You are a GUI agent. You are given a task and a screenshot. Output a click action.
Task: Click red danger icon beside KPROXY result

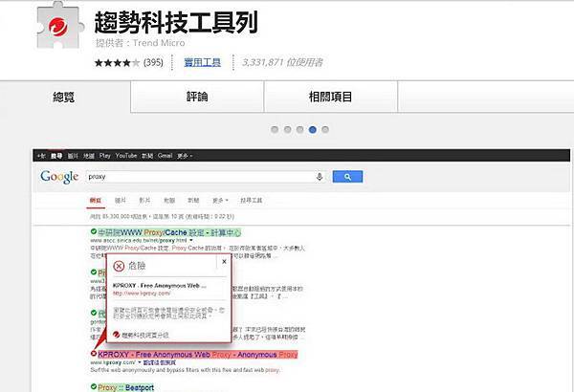pos(94,354)
